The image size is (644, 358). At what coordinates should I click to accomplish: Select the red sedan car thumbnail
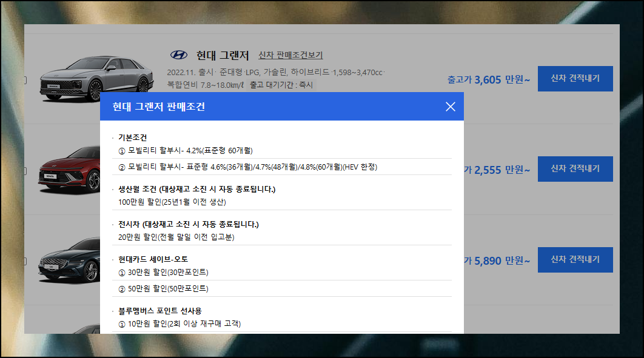69,170
